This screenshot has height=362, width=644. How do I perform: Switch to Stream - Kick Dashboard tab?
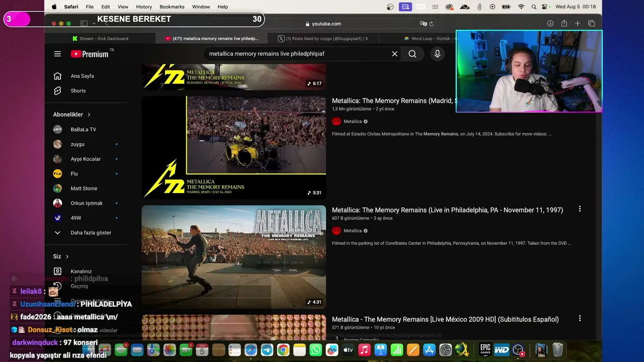pyautogui.click(x=100, y=38)
